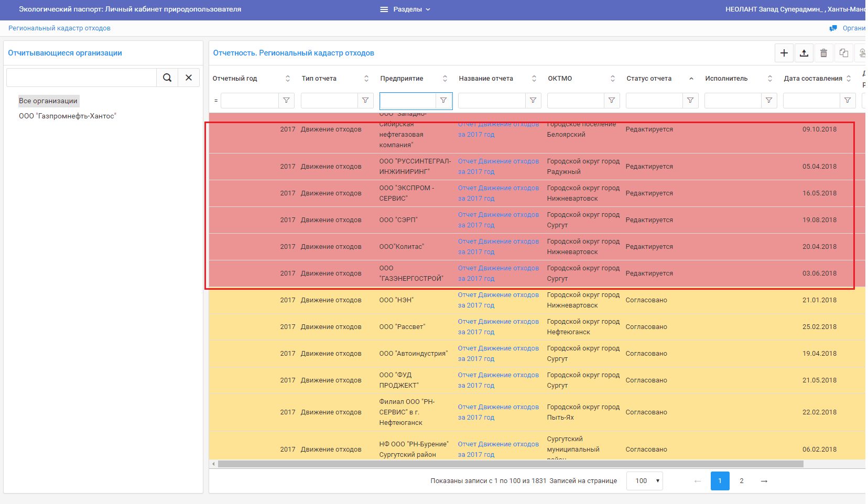Click the upload report icon
This screenshot has width=868, height=504.
(804, 53)
